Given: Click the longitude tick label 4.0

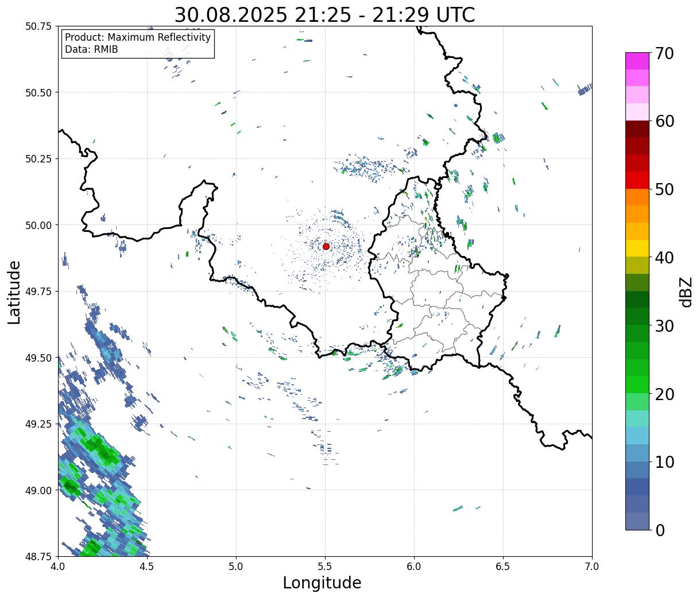Looking at the screenshot, I should [x=58, y=567].
